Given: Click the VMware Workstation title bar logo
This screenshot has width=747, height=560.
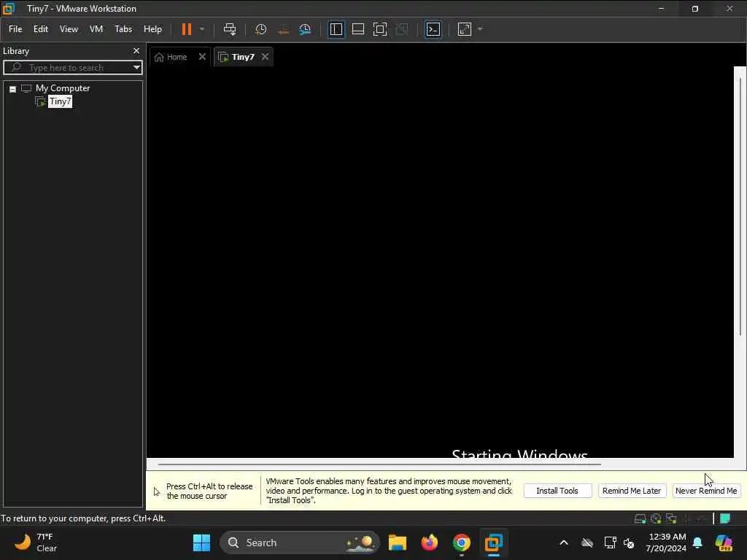Looking at the screenshot, I should pyautogui.click(x=9, y=9).
